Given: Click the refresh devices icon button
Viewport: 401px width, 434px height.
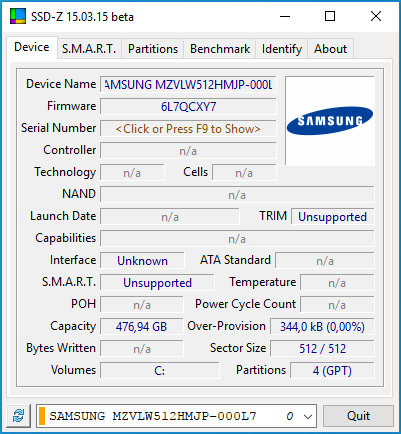Looking at the screenshot, I should 19,416.
